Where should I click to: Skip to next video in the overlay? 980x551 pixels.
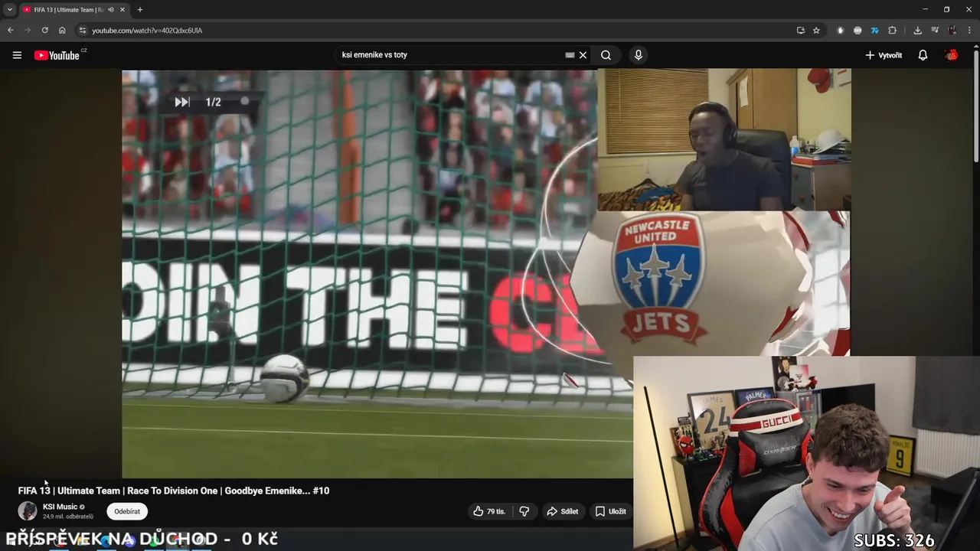(181, 102)
